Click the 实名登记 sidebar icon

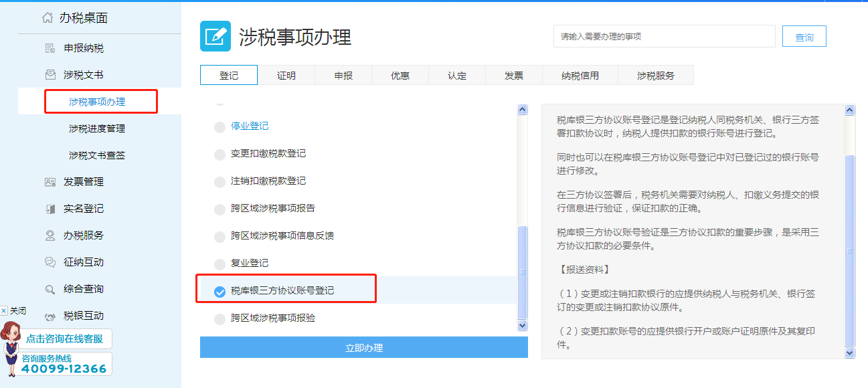point(50,209)
